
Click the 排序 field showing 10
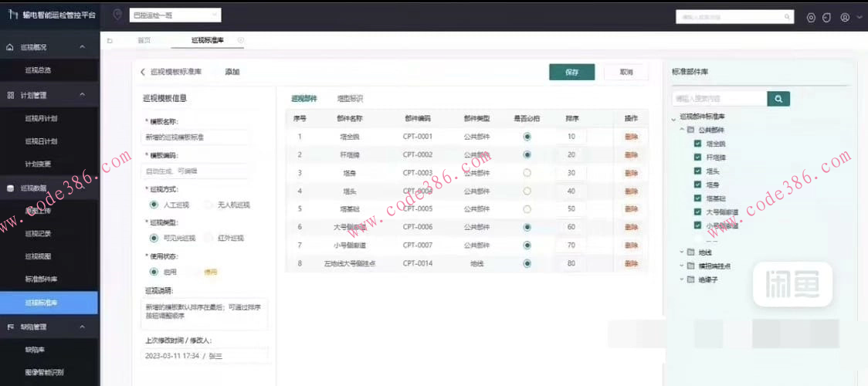[571, 137]
